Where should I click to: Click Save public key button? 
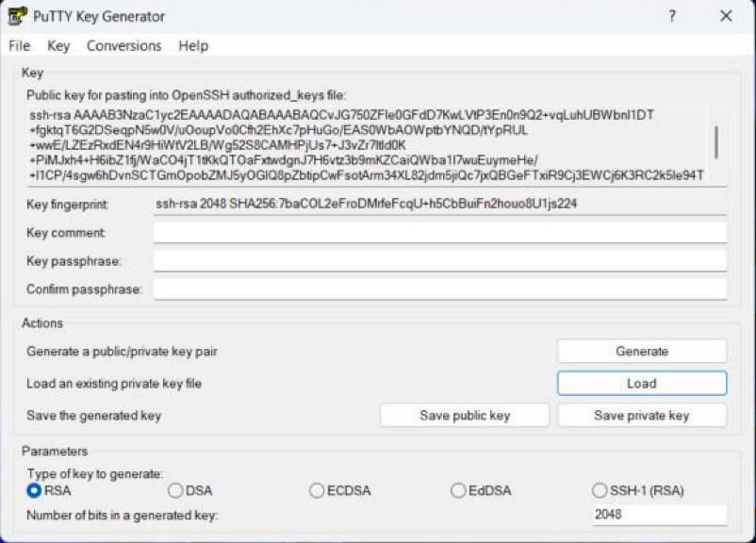465,415
